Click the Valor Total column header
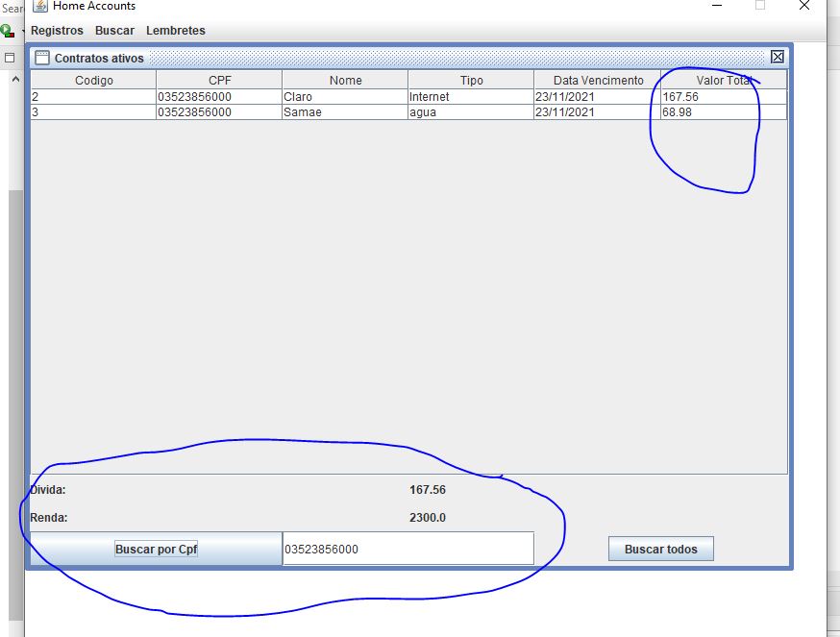Image resolution: width=840 pixels, height=637 pixels. [725, 81]
